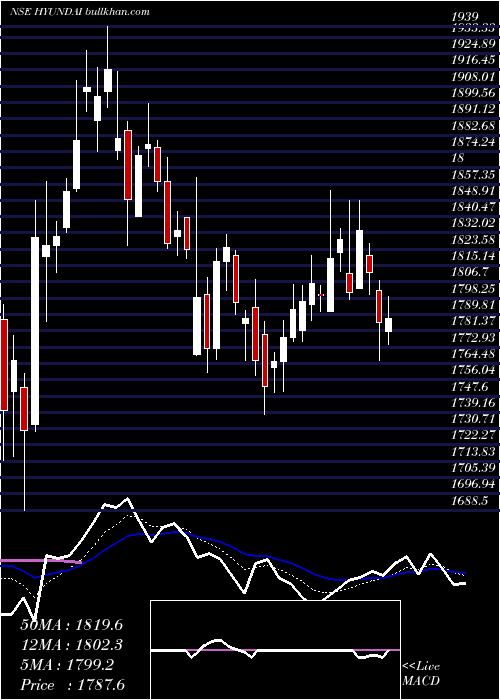Viewport: 500px width, 700px height.
Task: Click the 1781.37 price axis label
Action: [474, 321]
